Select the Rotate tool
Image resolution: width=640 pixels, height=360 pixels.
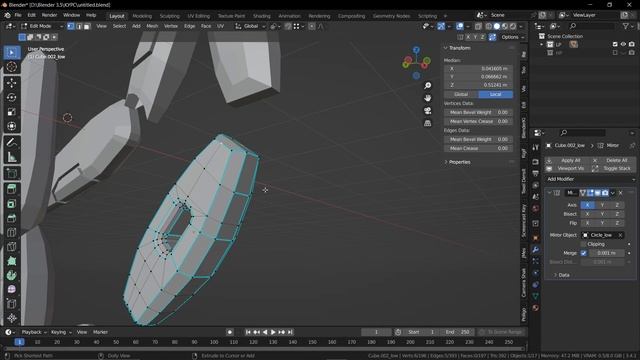click(11, 97)
